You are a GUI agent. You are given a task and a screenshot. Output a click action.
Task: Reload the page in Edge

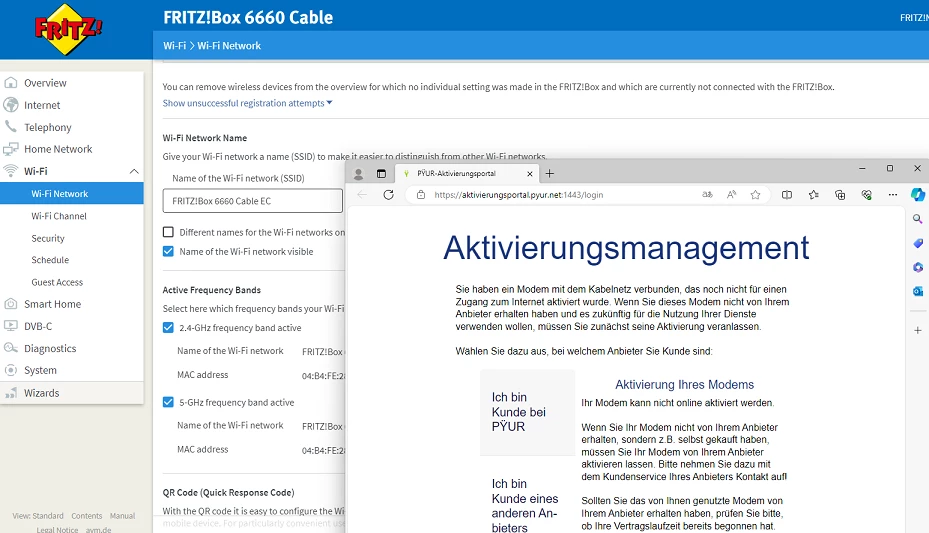(388, 195)
